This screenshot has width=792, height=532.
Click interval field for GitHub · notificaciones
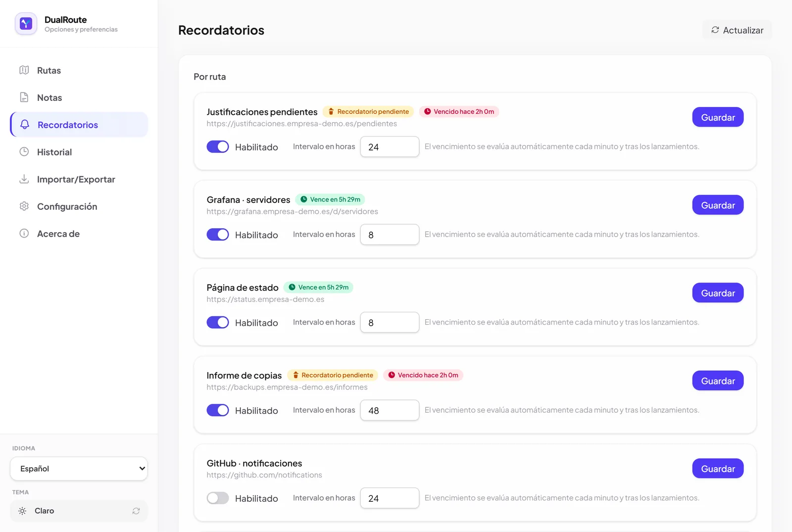pos(390,498)
